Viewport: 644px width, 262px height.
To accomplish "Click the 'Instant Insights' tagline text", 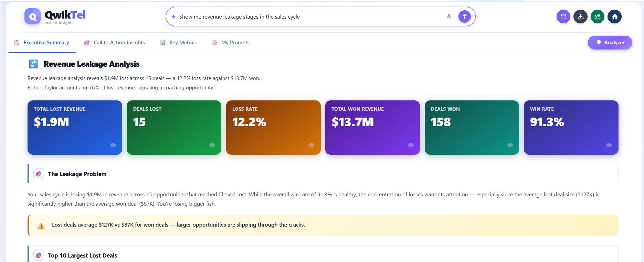I will tap(59, 23).
